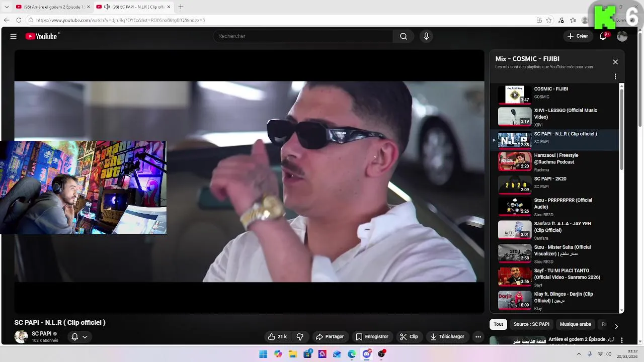This screenshot has width=644, height=362.
Task: Toggle the channel notification bell
Action: pyautogui.click(x=74, y=337)
